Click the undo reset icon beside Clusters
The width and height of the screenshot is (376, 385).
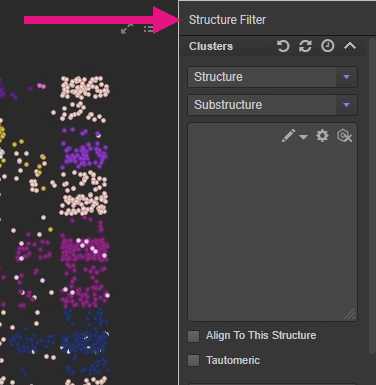[283, 46]
